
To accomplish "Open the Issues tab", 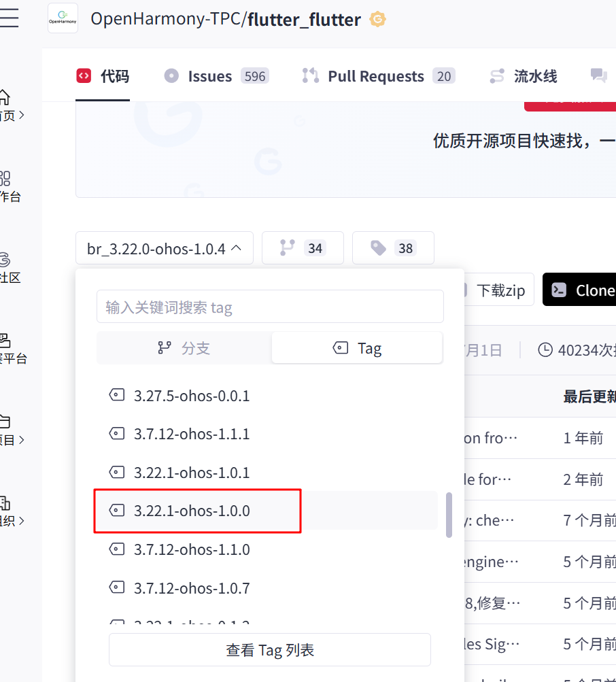I will [216, 76].
